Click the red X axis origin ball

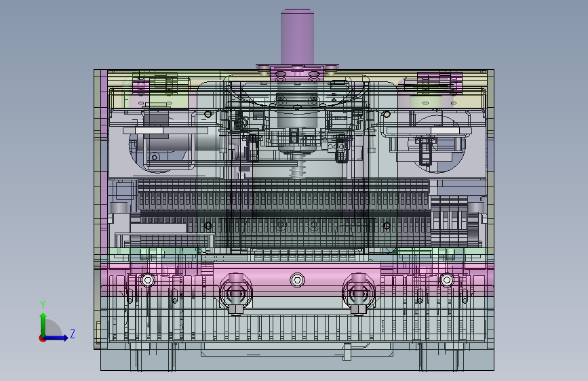[x=42, y=338]
